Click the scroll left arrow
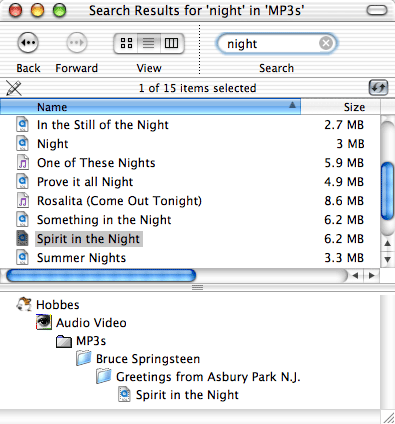This screenshot has width=395, height=424. pyautogui.click(x=355, y=276)
